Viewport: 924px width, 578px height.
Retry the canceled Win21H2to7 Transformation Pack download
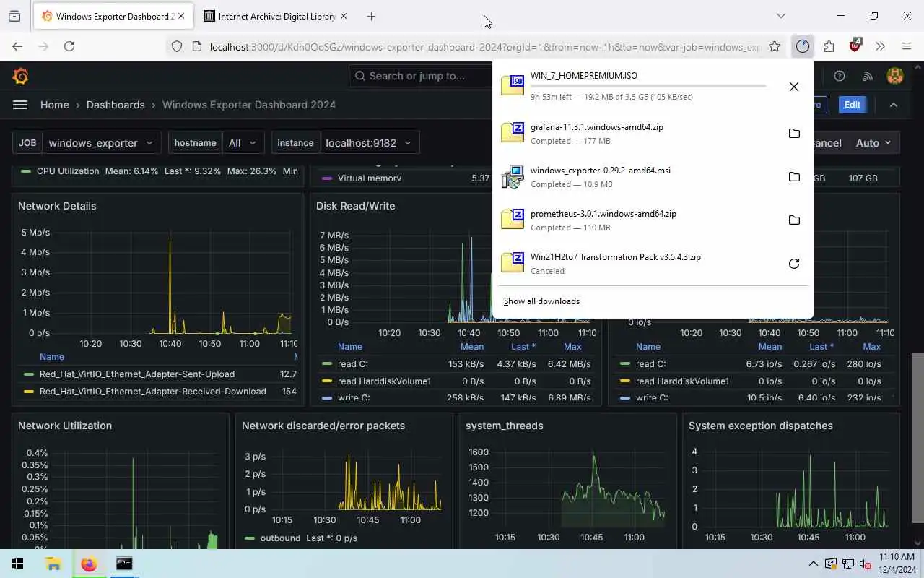794,264
